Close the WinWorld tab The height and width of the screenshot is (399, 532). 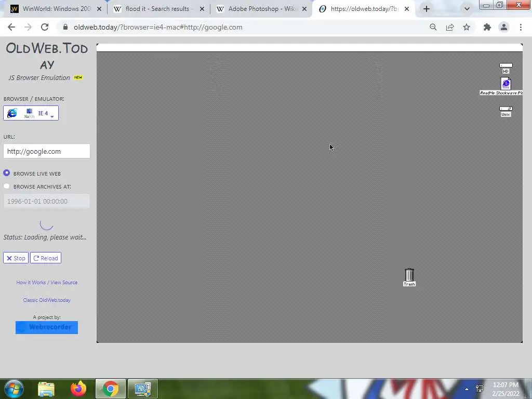[x=99, y=9]
